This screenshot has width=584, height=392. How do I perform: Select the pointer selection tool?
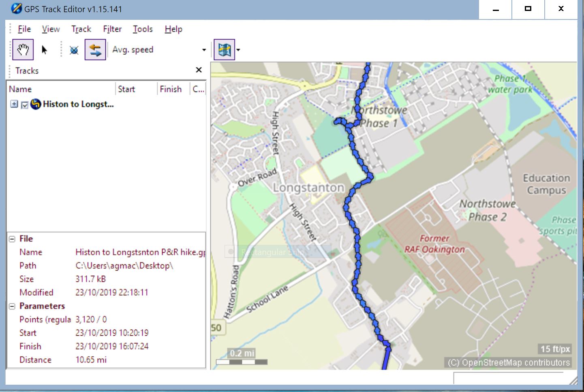[45, 49]
